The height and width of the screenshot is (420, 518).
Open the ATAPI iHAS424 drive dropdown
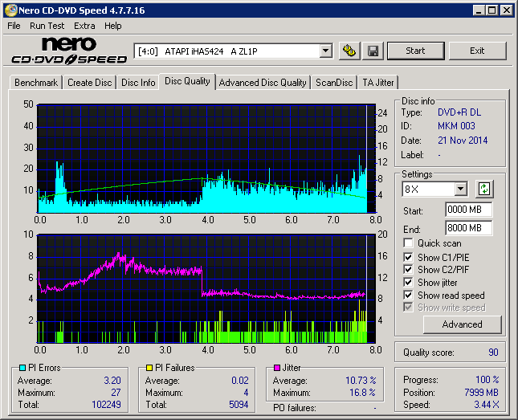point(325,51)
